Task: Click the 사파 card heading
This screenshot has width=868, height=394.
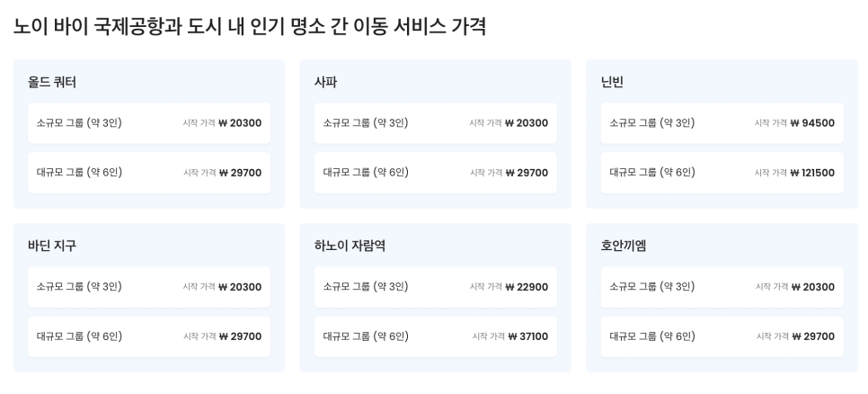Action: [x=325, y=82]
